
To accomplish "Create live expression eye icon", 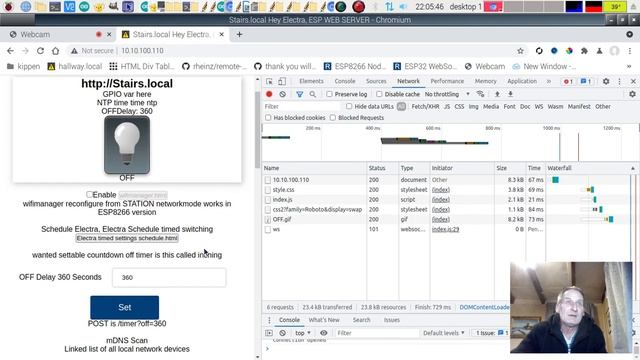I will tap(324, 333).
